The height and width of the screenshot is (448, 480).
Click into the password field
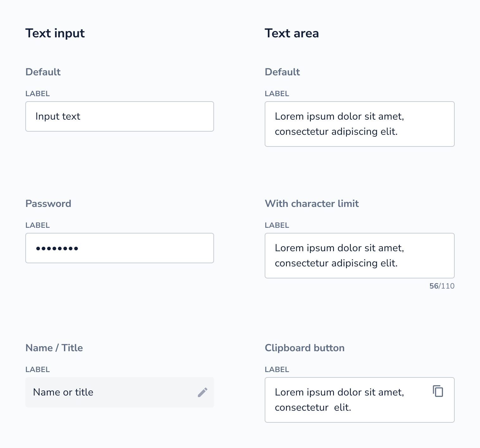pos(120,248)
